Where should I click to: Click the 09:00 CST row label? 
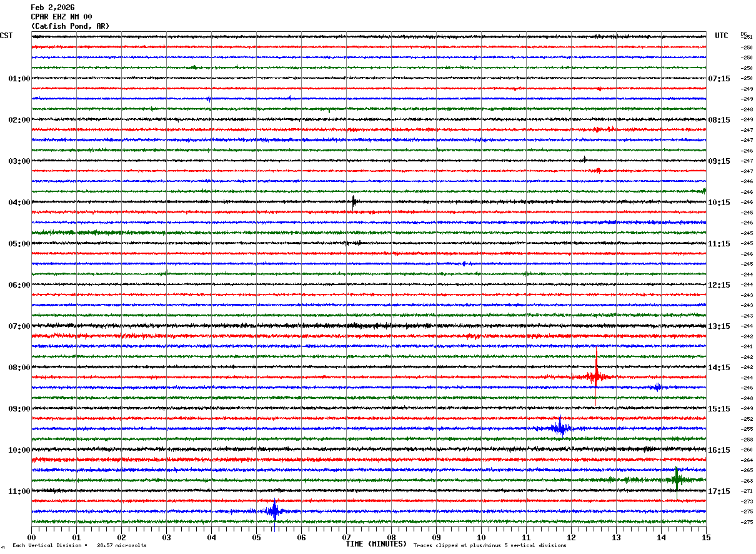point(19,409)
